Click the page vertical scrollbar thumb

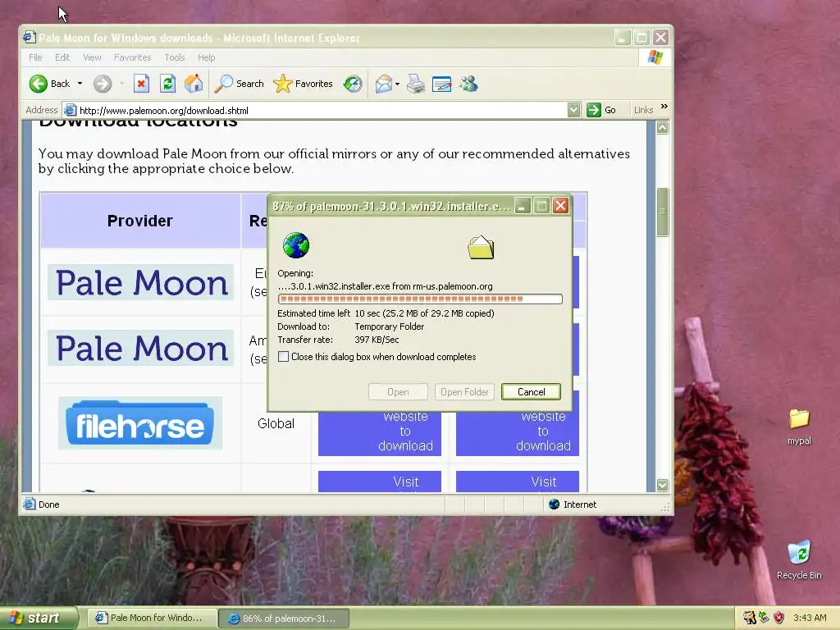pos(662,212)
